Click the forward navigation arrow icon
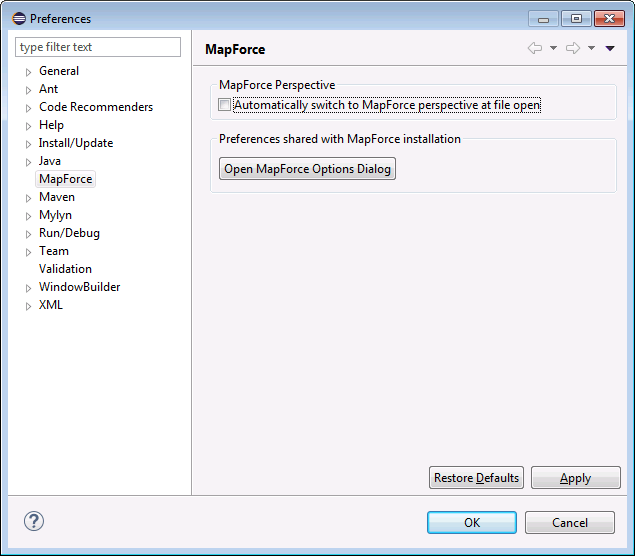 point(573,48)
